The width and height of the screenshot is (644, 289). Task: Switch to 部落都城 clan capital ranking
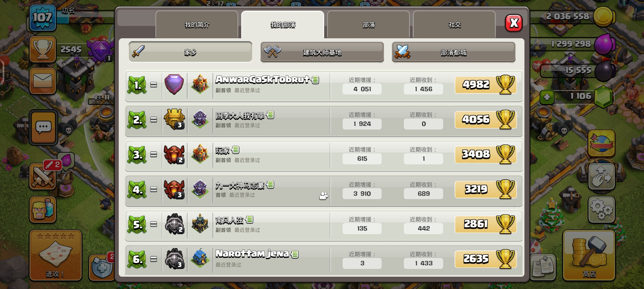coord(454,52)
